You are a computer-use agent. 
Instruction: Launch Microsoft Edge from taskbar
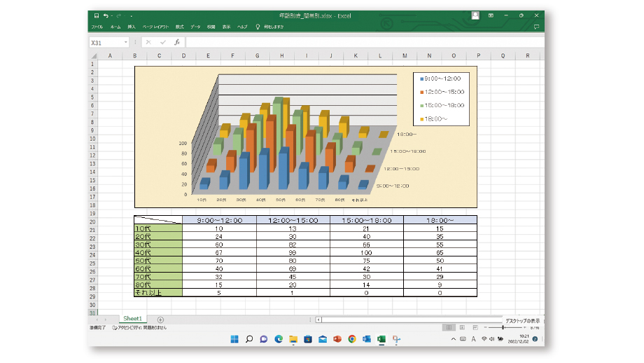pos(279,339)
